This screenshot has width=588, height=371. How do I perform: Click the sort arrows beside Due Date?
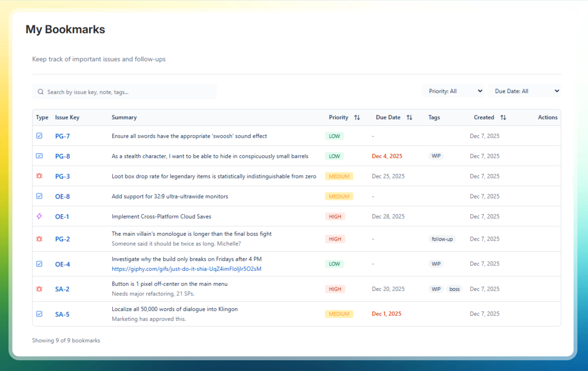[409, 117]
